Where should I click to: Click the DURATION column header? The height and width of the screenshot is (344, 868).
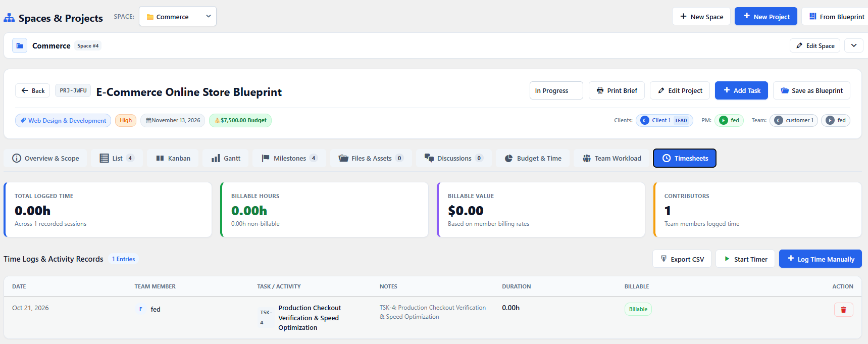point(516,286)
